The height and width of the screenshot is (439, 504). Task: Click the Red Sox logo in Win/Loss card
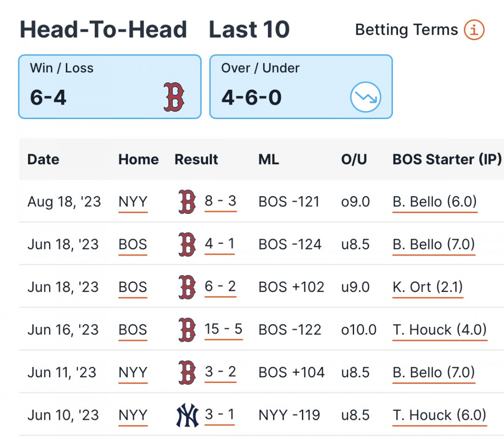tap(174, 97)
